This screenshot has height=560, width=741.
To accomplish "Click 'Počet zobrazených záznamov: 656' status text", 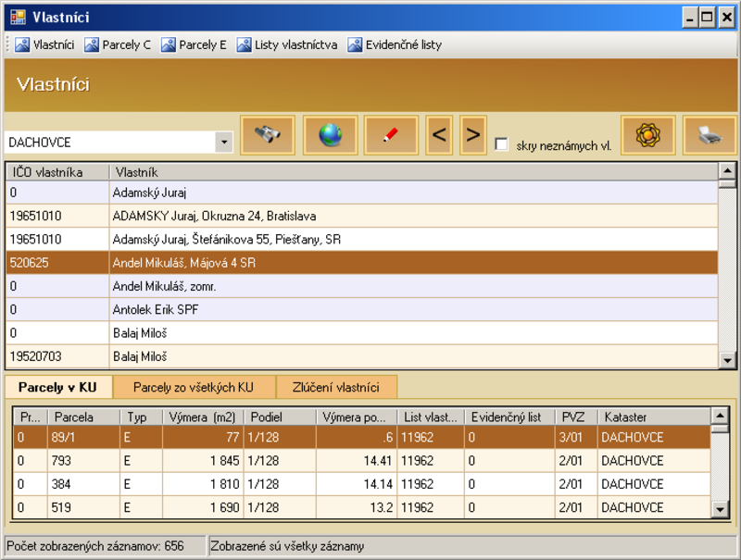I will pos(95,546).
